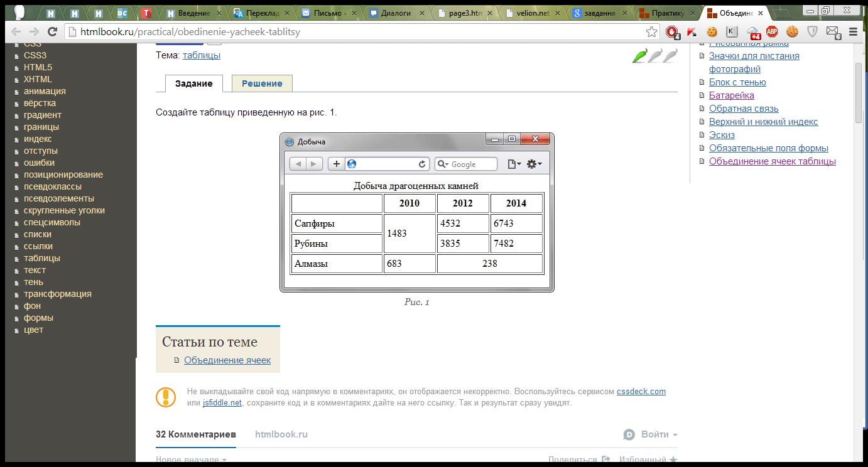This screenshot has height=467, width=868.
Task: Follow the cssdeck.com link
Action: [641, 391]
